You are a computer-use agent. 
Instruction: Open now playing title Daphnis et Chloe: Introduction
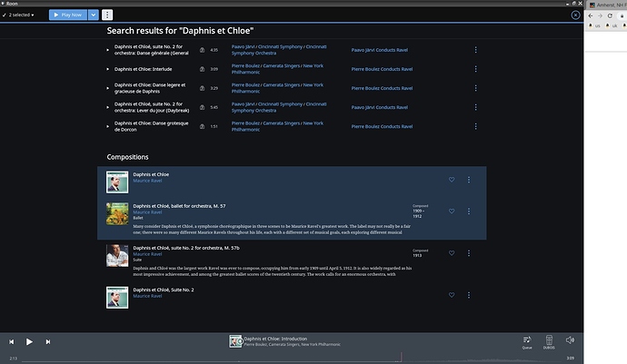275,339
